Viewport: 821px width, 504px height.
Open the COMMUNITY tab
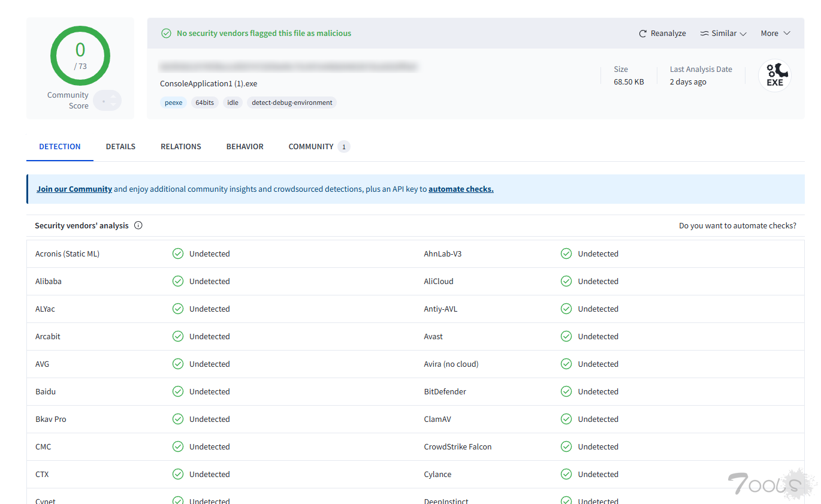(319, 146)
